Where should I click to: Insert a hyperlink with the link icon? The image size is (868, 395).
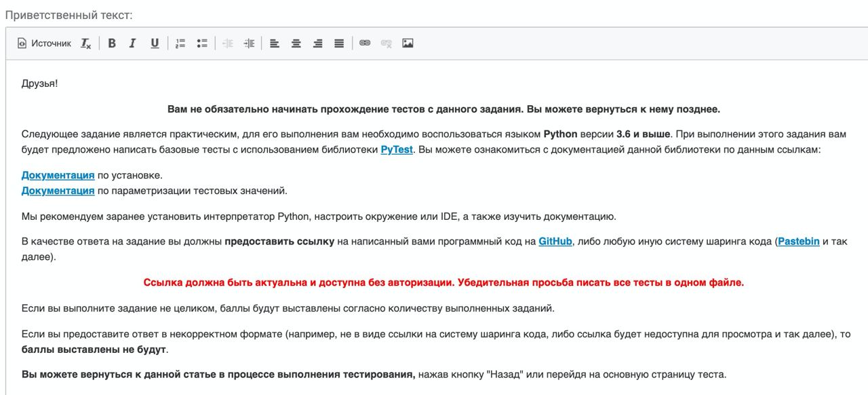tap(365, 43)
